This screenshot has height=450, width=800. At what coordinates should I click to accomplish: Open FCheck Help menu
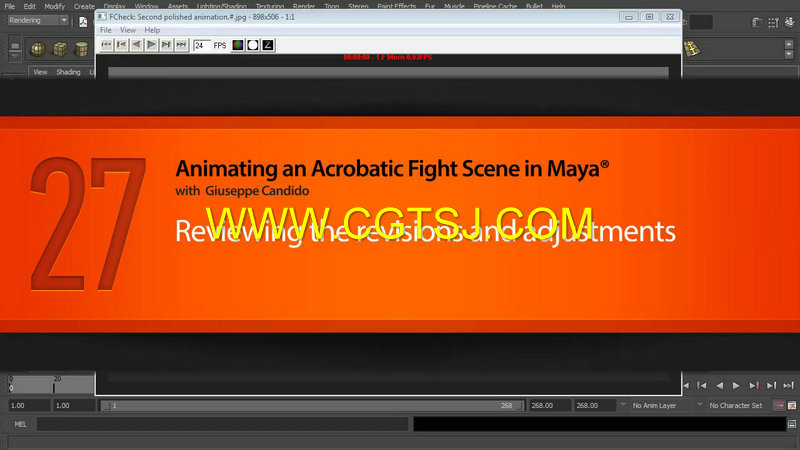152,30
